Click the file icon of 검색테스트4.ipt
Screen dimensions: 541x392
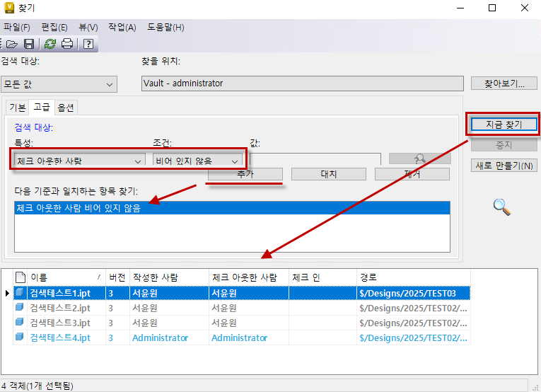coord(21,338)
